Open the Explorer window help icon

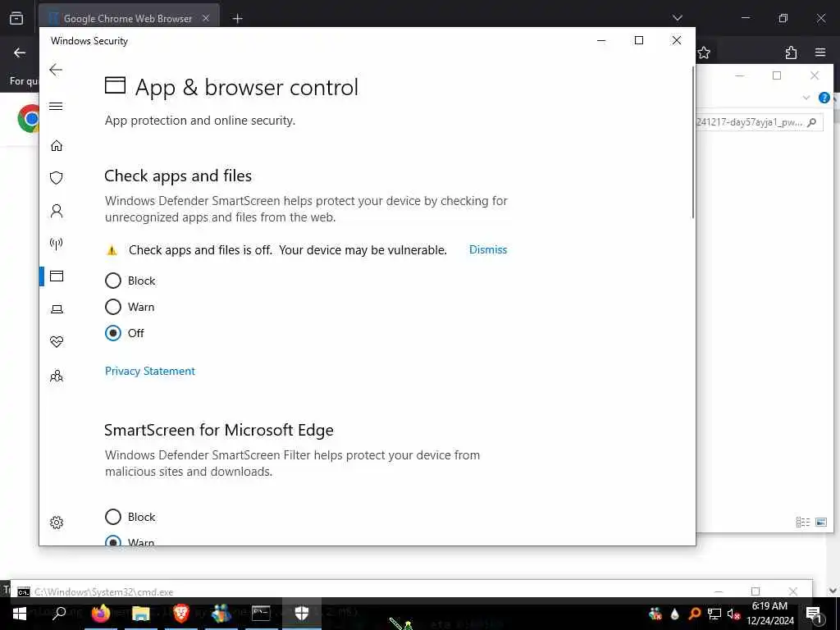[x=824, y=98]
